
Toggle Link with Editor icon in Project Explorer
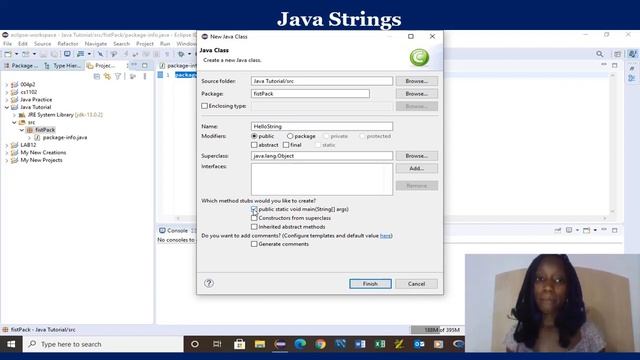[107, 76]
